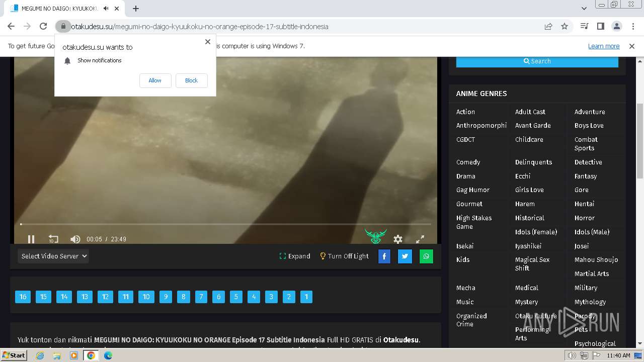Open video player settings gear
The height and width of the screenshot is (362, 644).
398,239
